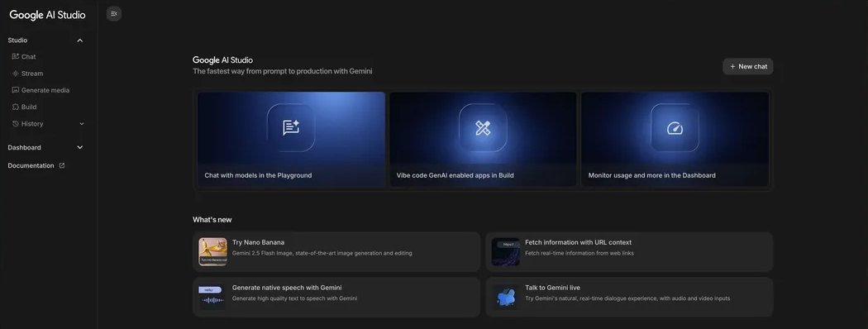
Task: Open Stream from the sidebar
Action: pos(32,73)
